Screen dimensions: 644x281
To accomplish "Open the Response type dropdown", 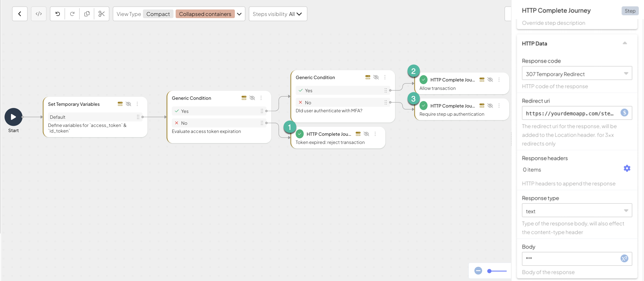I will tap(576, 211).
